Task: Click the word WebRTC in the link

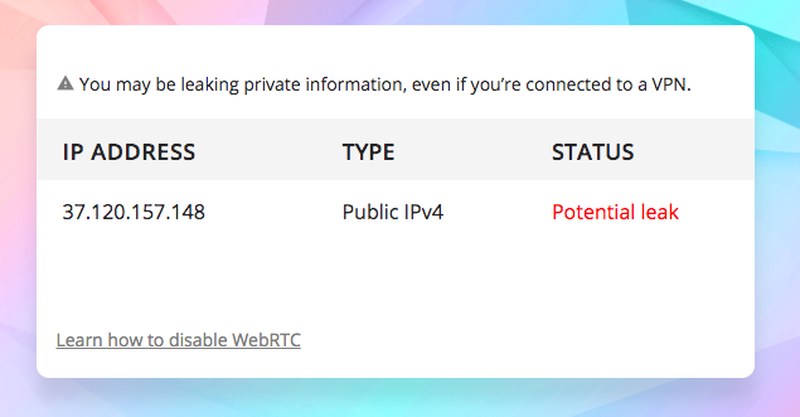Action: click(266, 340)
